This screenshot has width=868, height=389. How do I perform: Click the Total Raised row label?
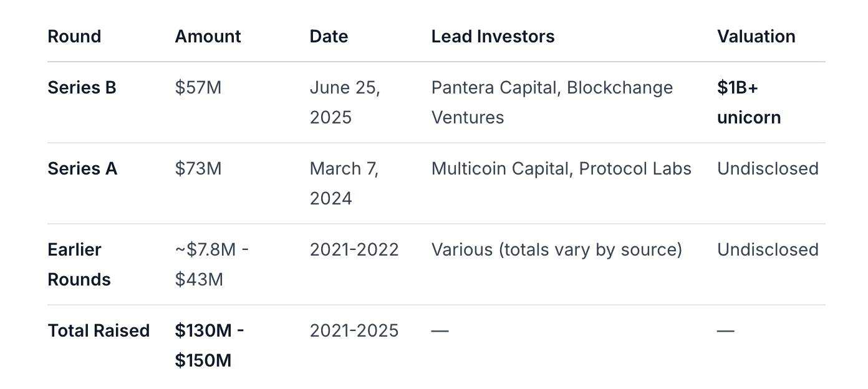tap(99, 331)
